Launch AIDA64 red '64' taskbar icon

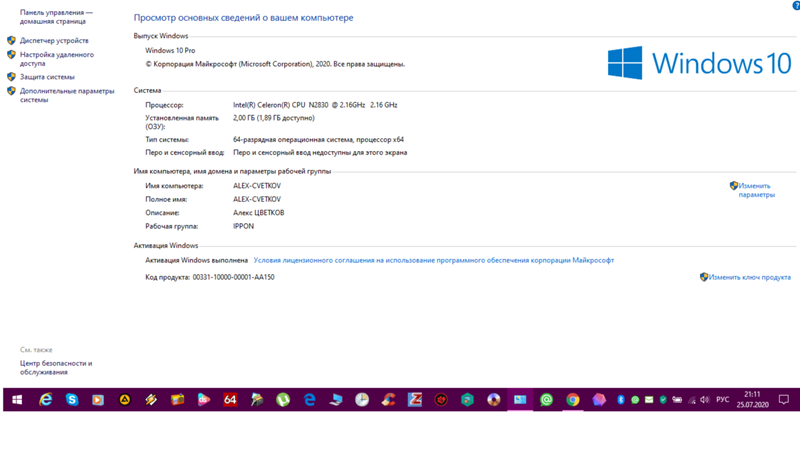pos(230,400)
